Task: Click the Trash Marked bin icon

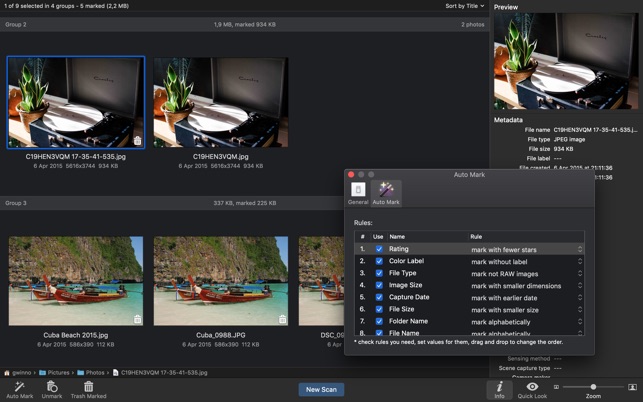Action: (x=89, y=386)
